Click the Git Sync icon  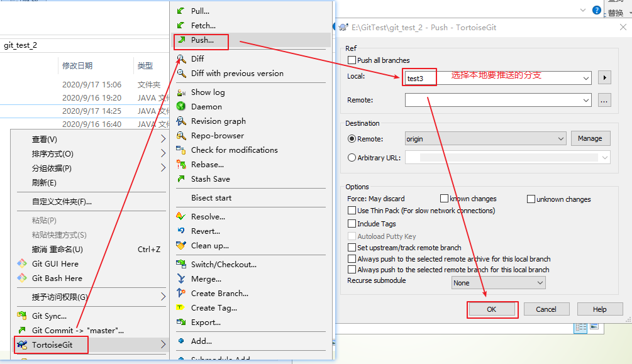click(x=22, y=316)
